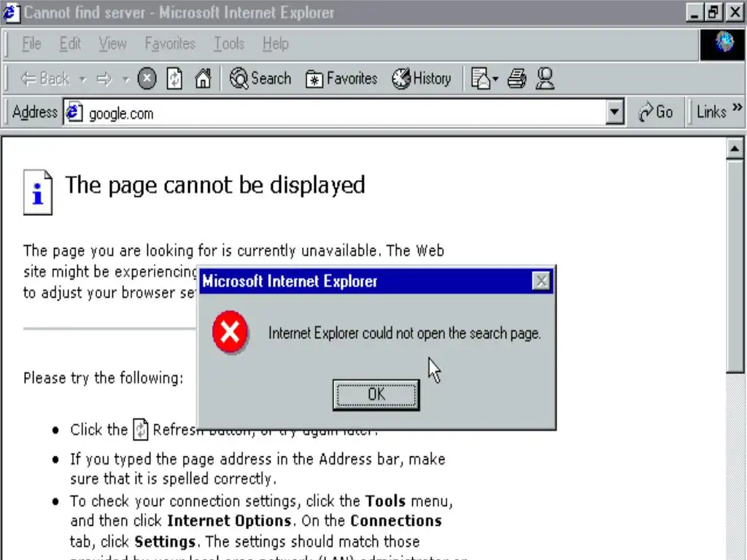Click the IE title bar icon
This screenshot has height=560, width=747.
click(x=10, y=12)
